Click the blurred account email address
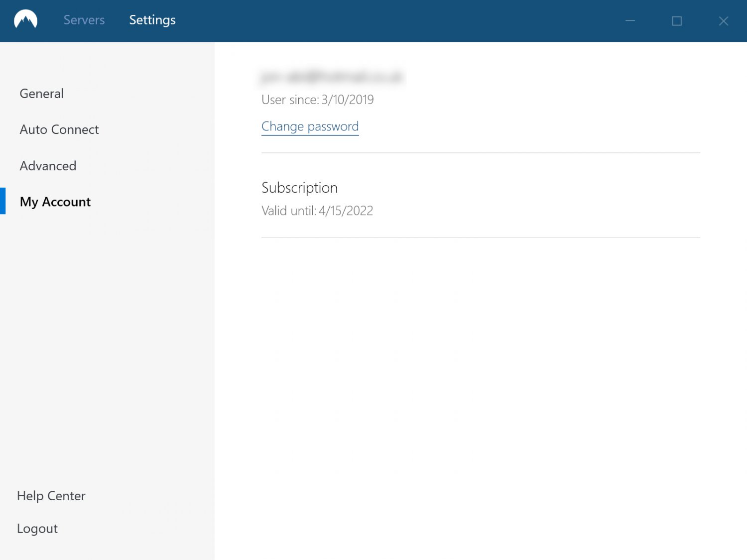 [x=332, y=77]
